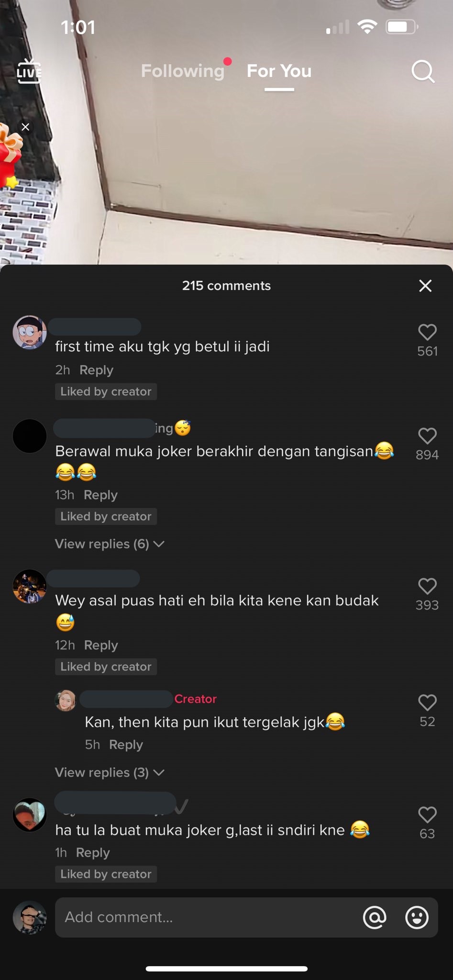
Task: Reply to the creator's 'Kan, then kita' comment
Action: point(126,745)
